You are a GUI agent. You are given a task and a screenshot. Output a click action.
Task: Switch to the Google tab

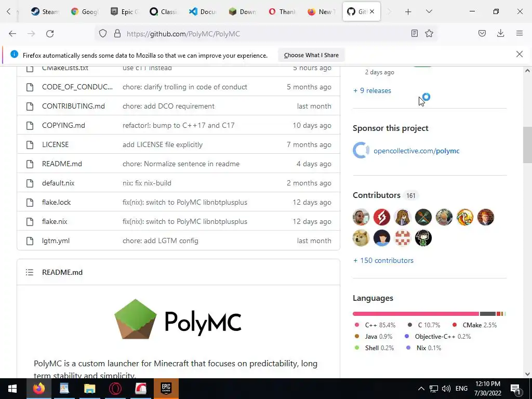pos(84,11)
